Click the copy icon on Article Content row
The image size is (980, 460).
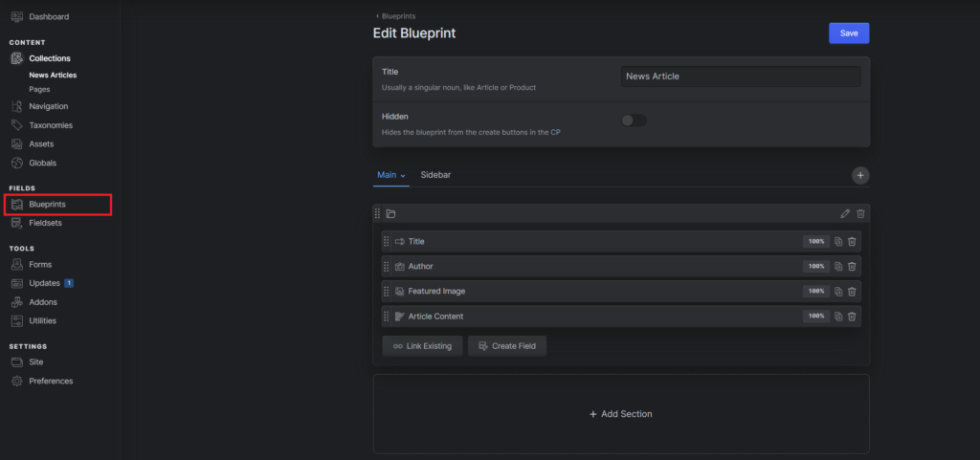click(838, 317)
